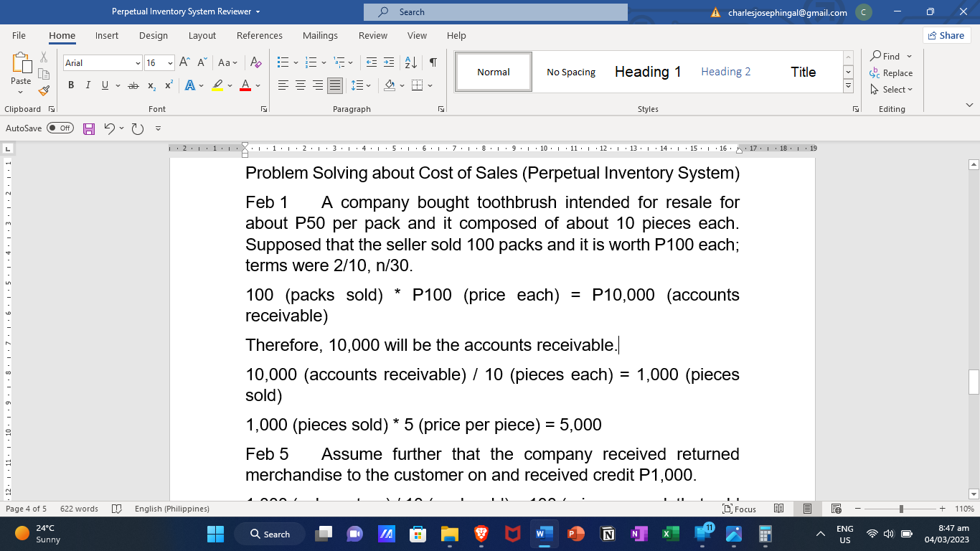Screen dimensions: 980x551
Task: Open the Paragraph settings dialog launcher
Action: click(440, 109)
